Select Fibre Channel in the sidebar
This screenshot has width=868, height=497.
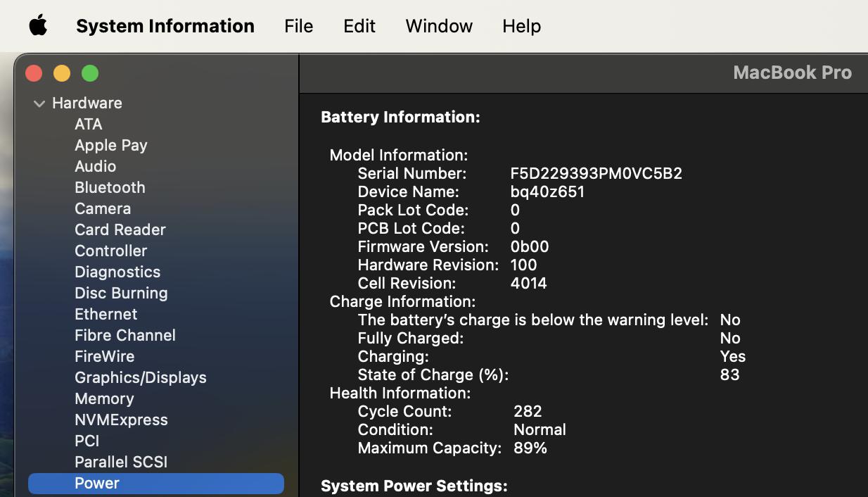[125, 335]
